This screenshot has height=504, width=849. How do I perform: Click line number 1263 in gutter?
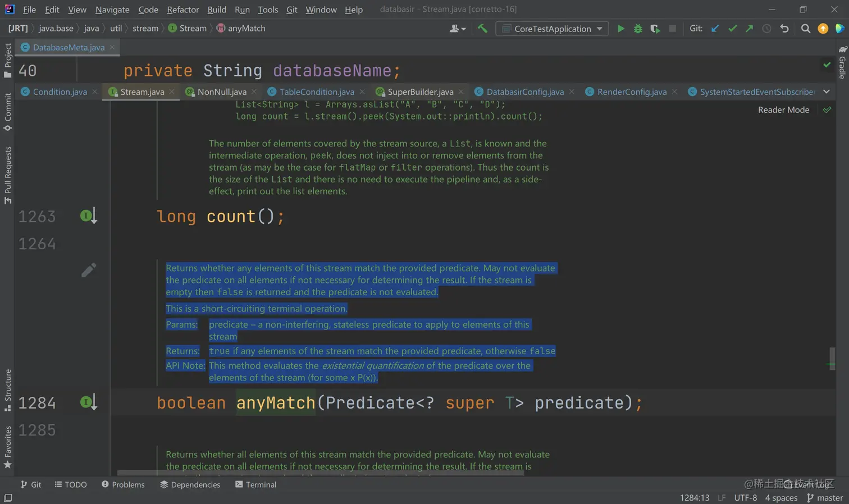(x=37, y=217)
